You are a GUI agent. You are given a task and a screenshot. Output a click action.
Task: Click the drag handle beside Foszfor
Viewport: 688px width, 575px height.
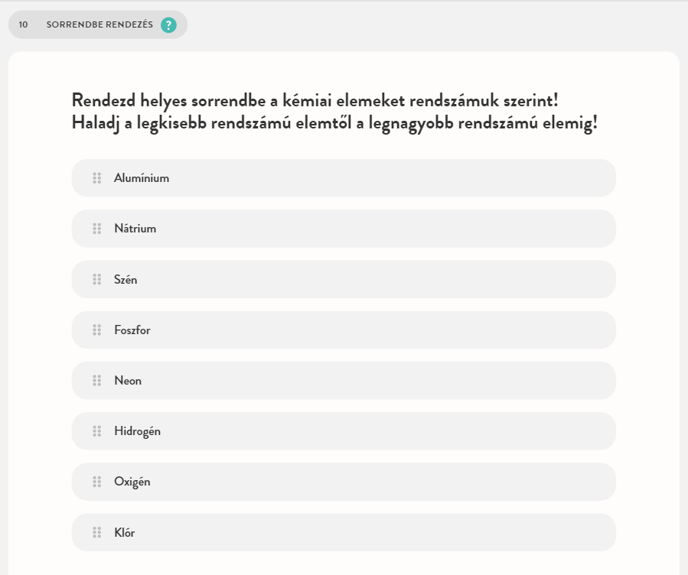point(97,330)
